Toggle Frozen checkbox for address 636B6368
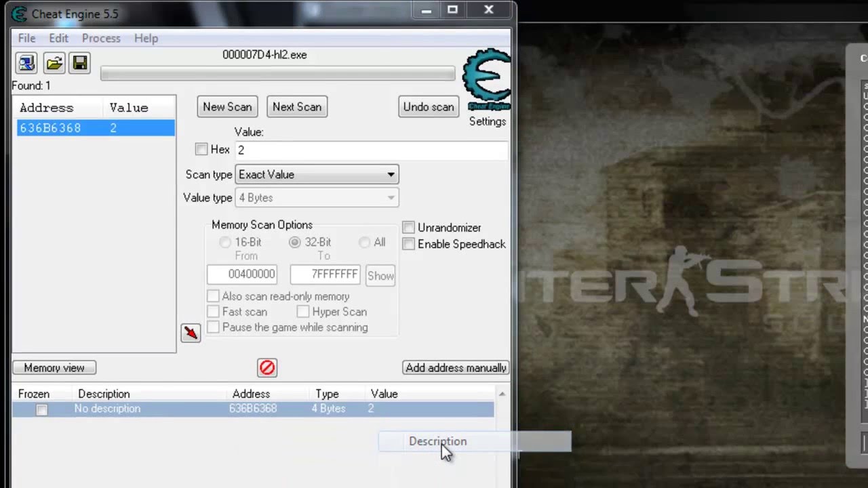Screen dimensions: 868x488 pos(41,409)
